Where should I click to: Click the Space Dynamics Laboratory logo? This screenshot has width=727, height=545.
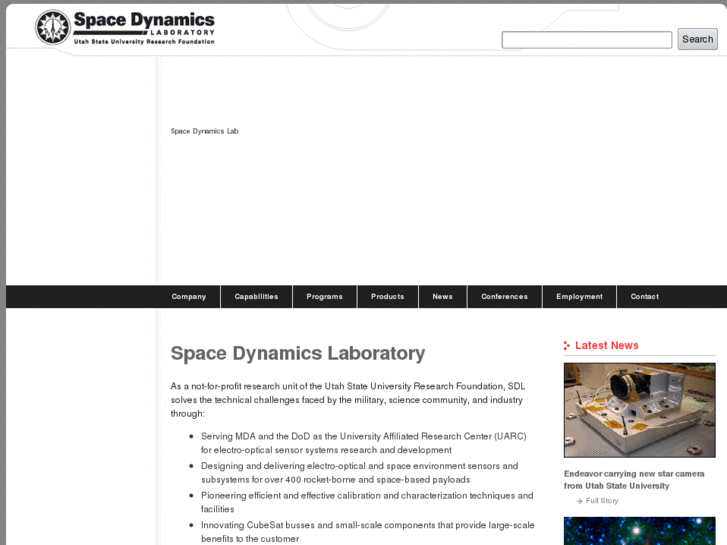[125, 28]
